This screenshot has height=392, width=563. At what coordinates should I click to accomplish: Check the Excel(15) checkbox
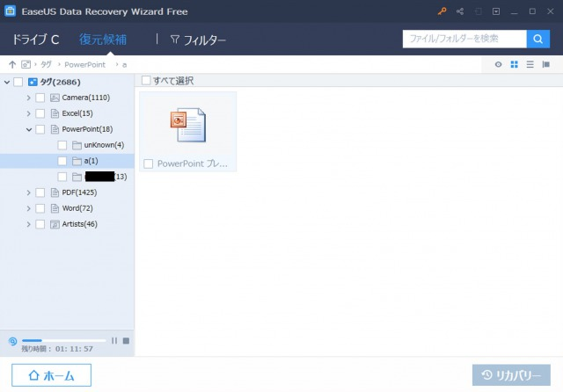pyautogui.click(x=40, y=113)
